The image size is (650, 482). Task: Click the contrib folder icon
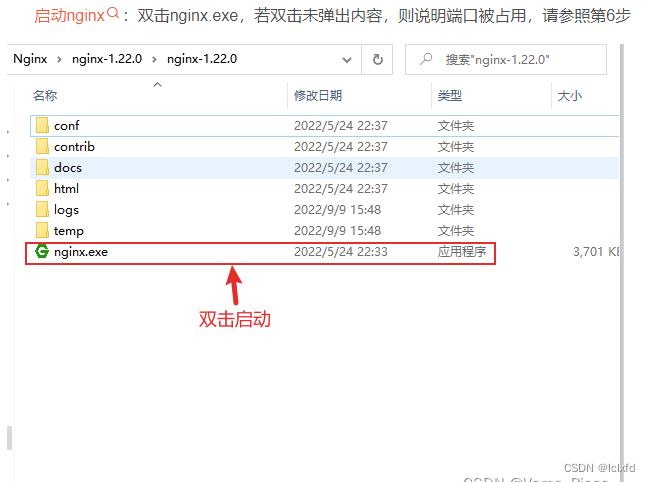[42, 147]
